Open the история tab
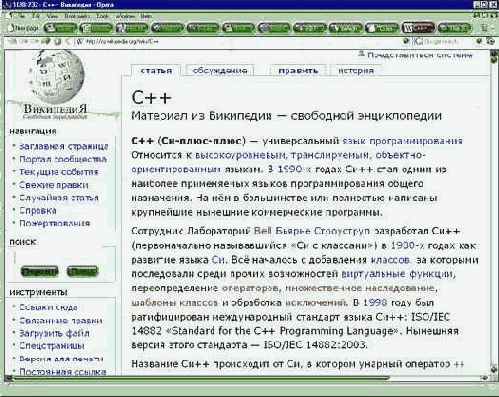The image size is (499, 397). pos(356,71)
